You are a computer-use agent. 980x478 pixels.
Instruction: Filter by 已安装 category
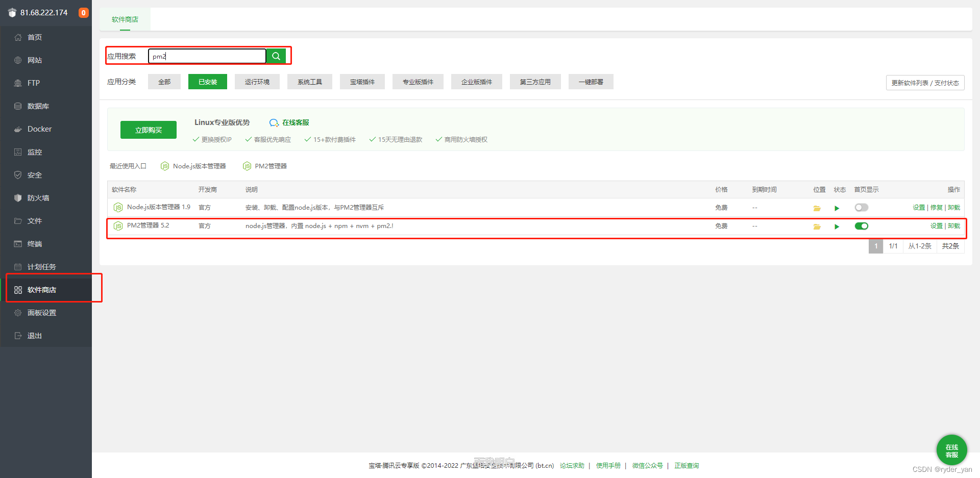coord(208,82)
